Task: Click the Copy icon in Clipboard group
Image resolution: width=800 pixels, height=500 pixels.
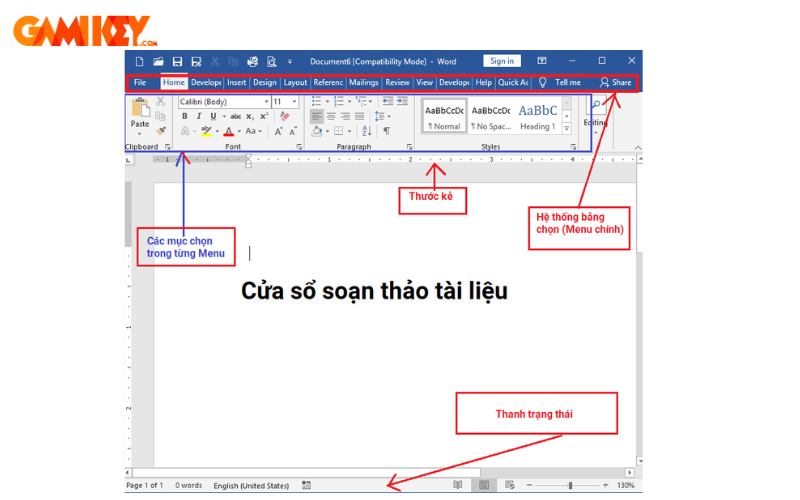Action: click(160, 116)
